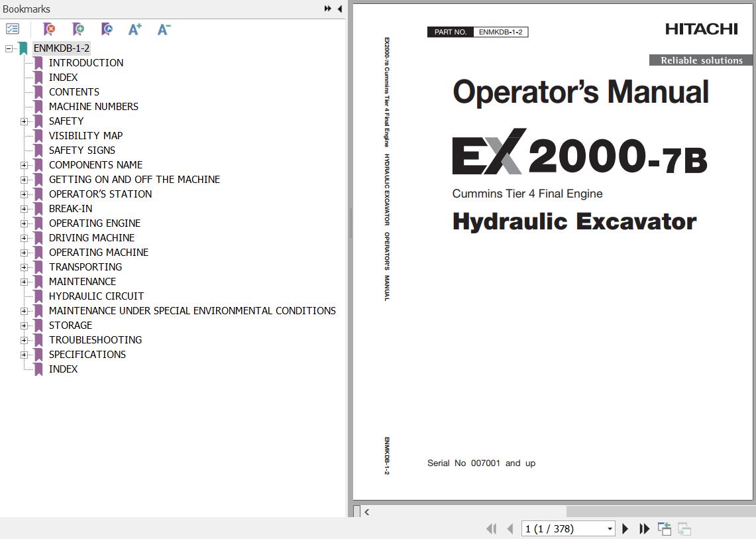The height and width of the screenshot is (539, 756).
Task: Click the bookmark properties icon
Action: [x=107, y=29]
